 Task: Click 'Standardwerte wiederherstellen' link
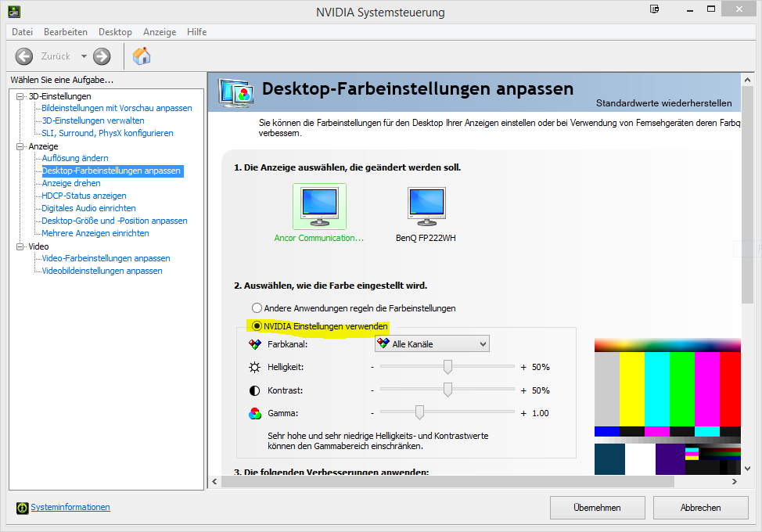click(664, 103)
